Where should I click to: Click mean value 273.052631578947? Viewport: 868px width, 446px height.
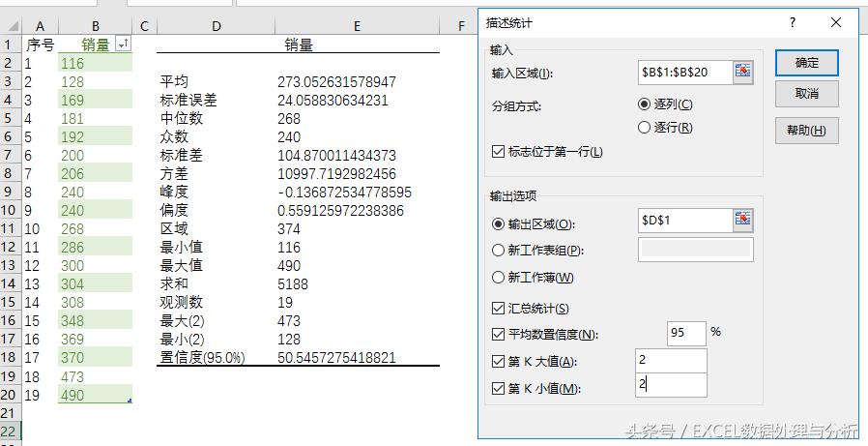point(357,81)
